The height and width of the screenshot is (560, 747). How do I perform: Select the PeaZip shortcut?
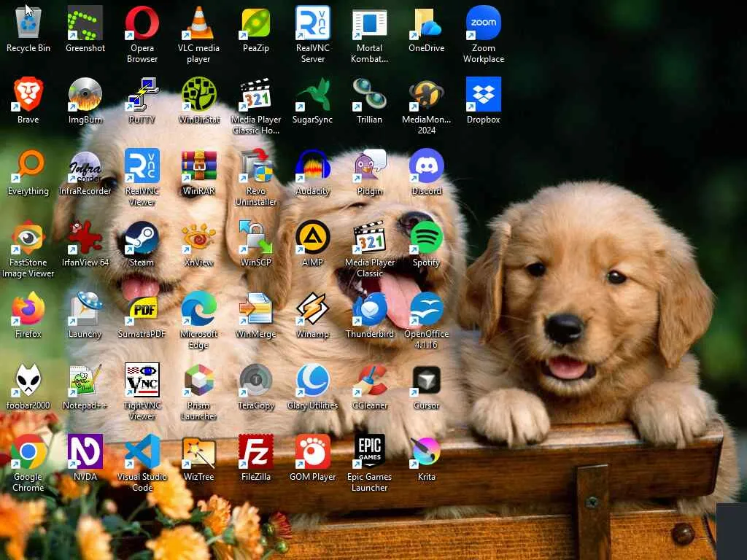(x=256, y=23)
